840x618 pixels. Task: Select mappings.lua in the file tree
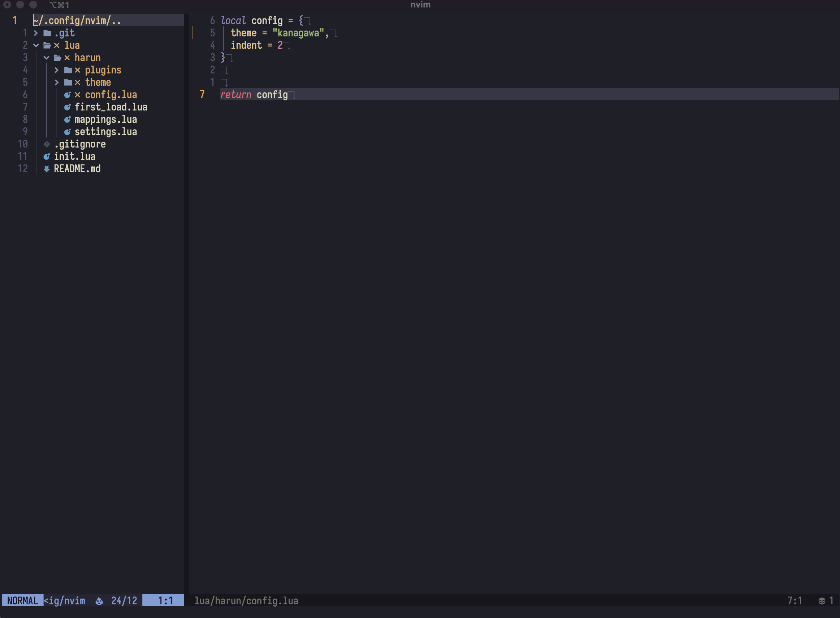106,119
